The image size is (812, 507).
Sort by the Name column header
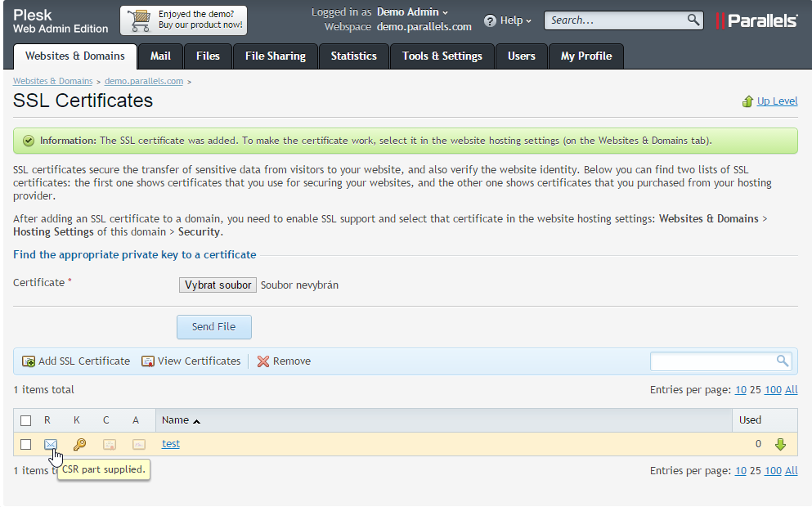click(176, 420)
